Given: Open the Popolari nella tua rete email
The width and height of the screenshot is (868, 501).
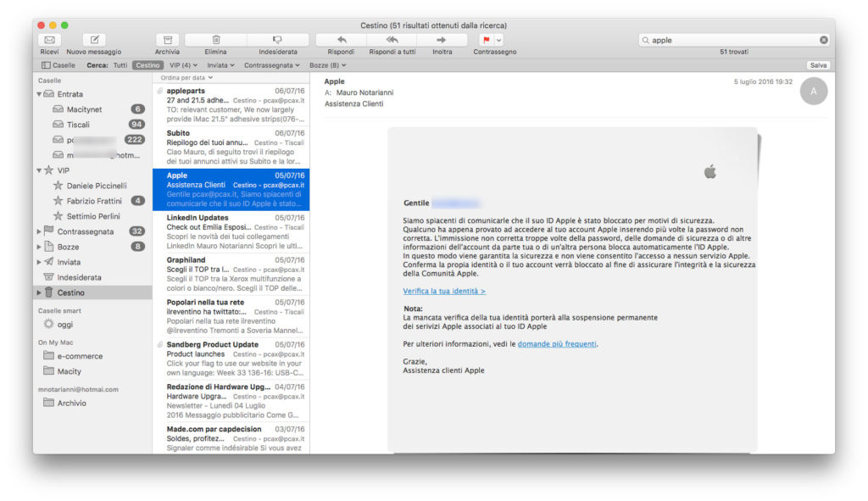Looking at the screenshot, I should click(x=231, y=316).
